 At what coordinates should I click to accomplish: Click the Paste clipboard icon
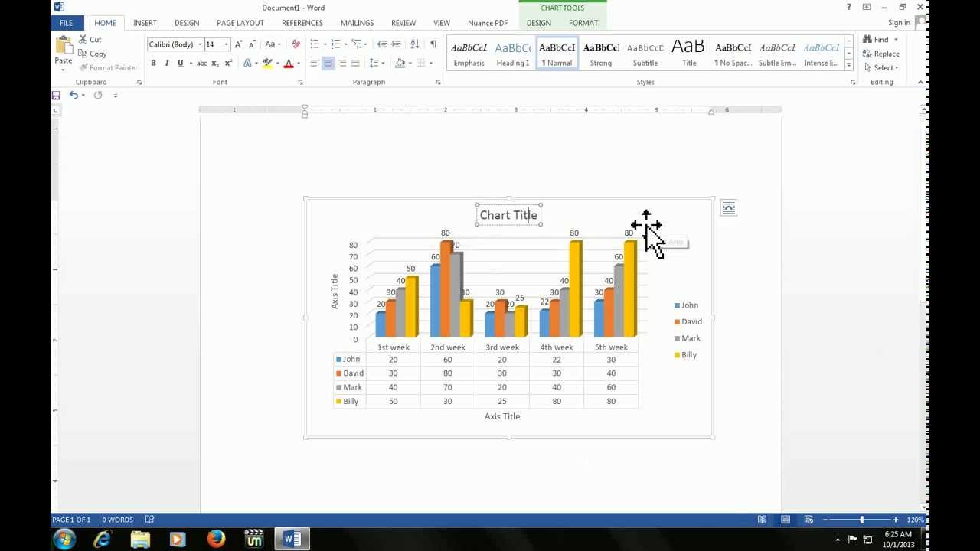63,46
